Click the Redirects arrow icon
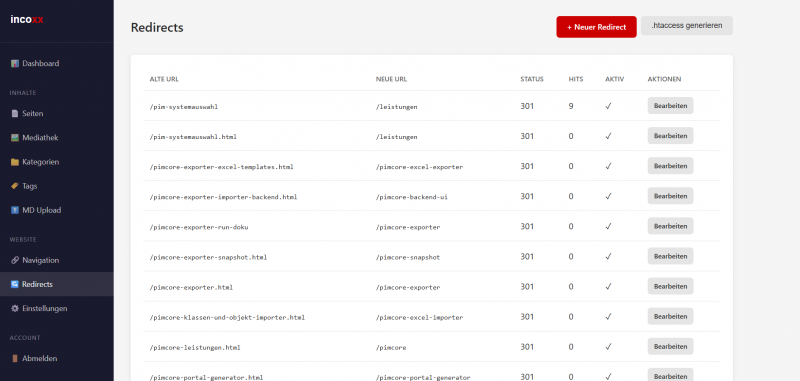Viewport: 800px width, 381px height. [15, 284]
